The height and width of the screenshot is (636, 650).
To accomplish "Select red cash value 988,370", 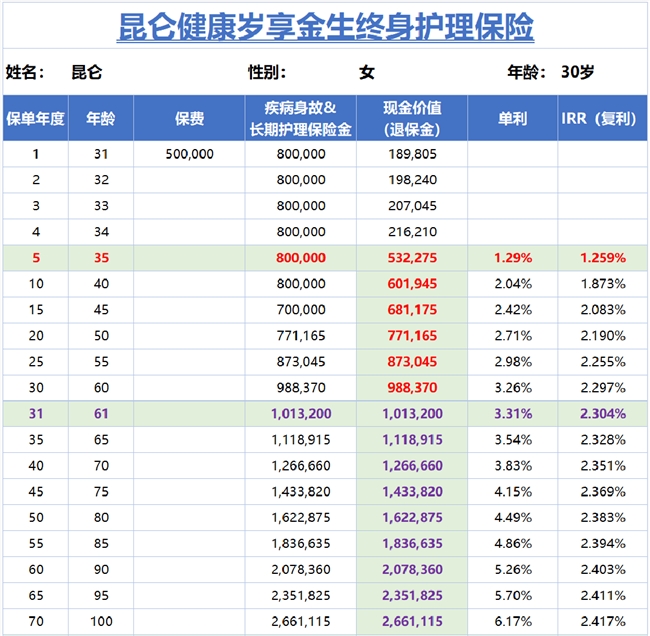I will (412, 388).
